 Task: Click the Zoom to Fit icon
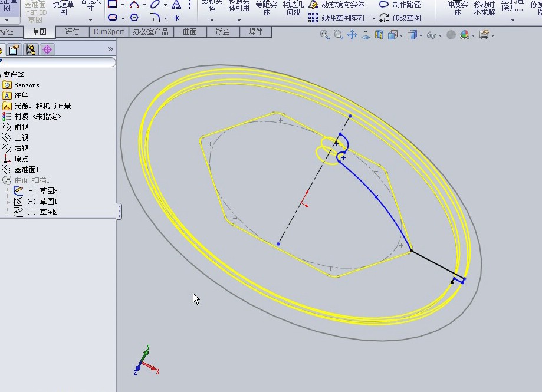[324, 35]
